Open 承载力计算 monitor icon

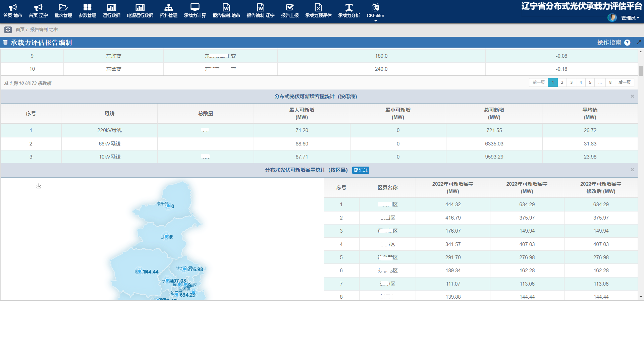[x=195, y=7]
